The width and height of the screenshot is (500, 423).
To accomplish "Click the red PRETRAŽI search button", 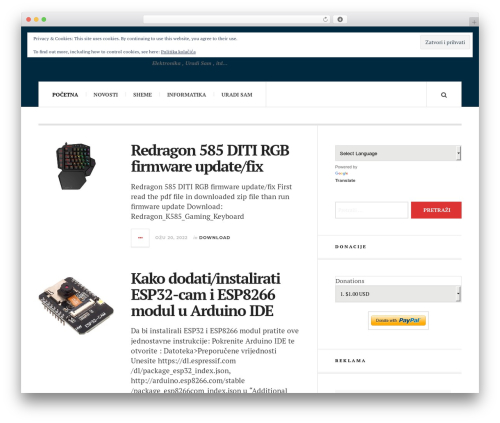I will (x=436, y=210).
